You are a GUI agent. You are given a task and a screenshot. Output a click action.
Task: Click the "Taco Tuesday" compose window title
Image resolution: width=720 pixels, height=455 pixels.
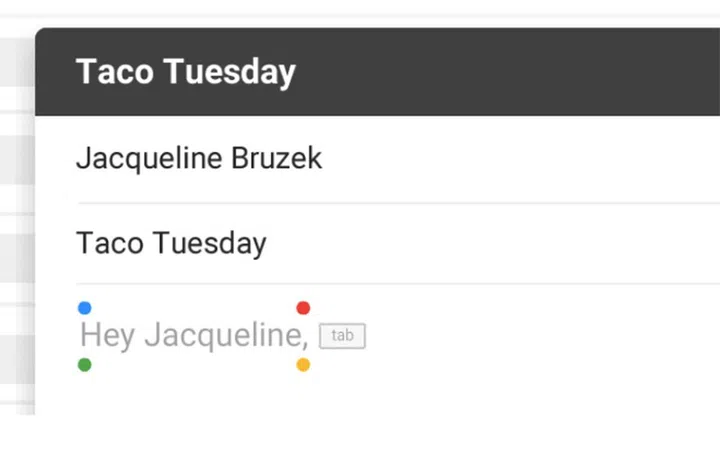point(185,72)
